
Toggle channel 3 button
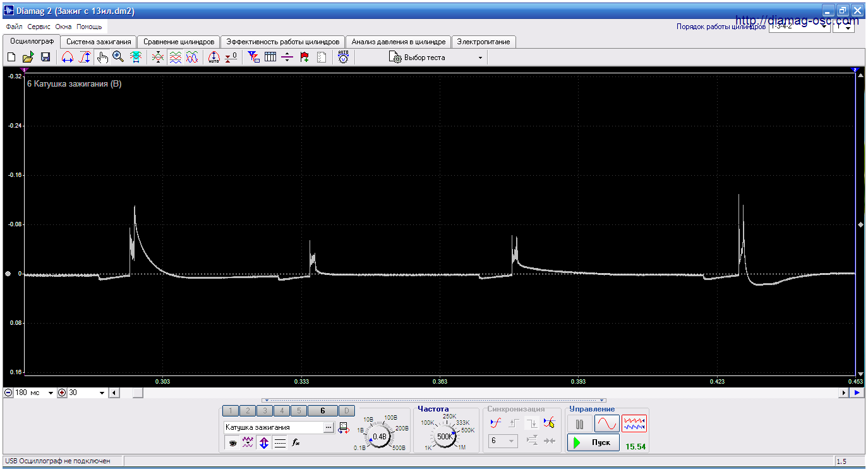coord(265,411)
